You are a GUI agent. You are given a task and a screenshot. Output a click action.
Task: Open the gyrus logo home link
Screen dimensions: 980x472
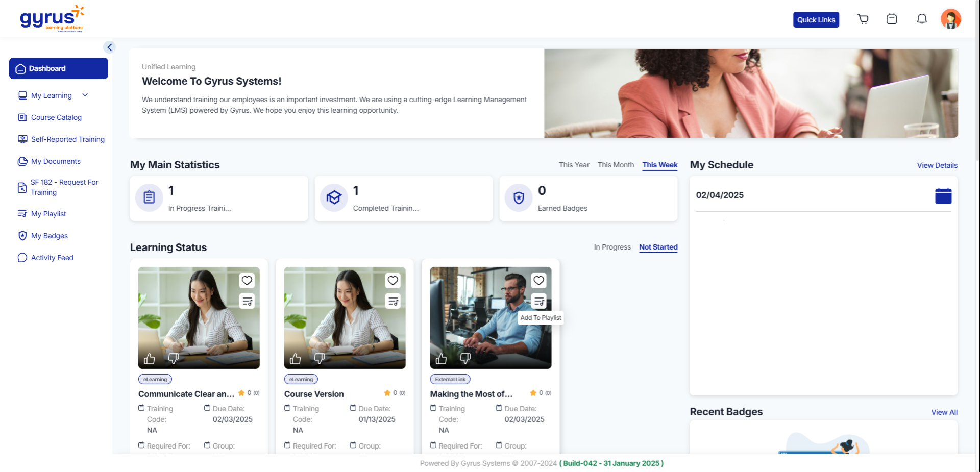[51, 19]
